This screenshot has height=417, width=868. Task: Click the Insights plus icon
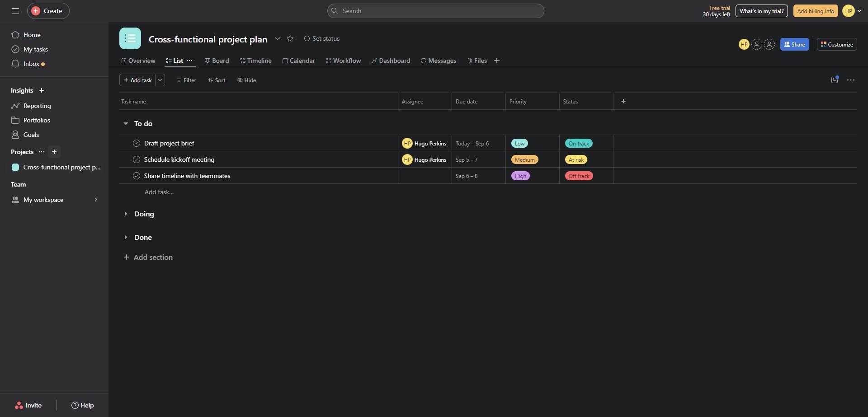pos(42,90)
